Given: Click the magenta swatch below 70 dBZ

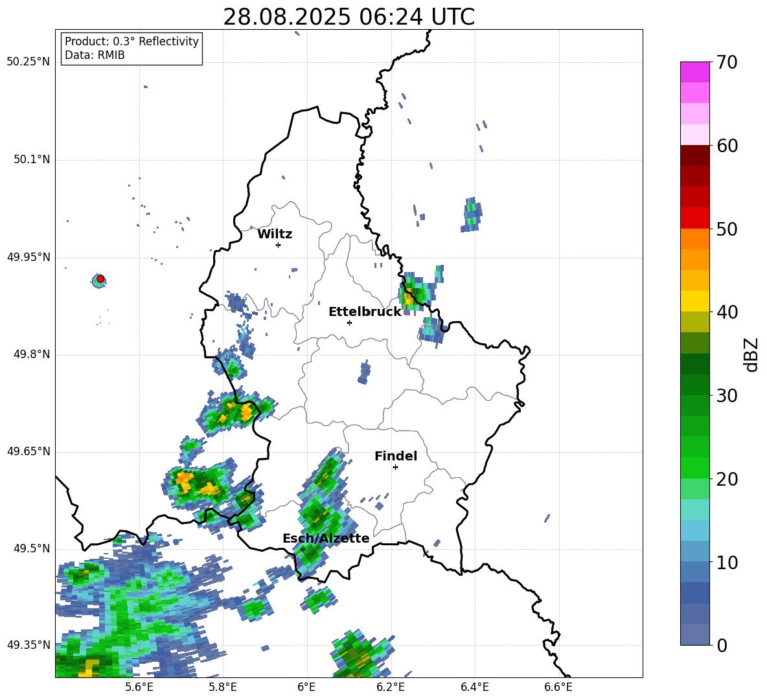Looking at the screenshot, I should (x=694, y=73).
